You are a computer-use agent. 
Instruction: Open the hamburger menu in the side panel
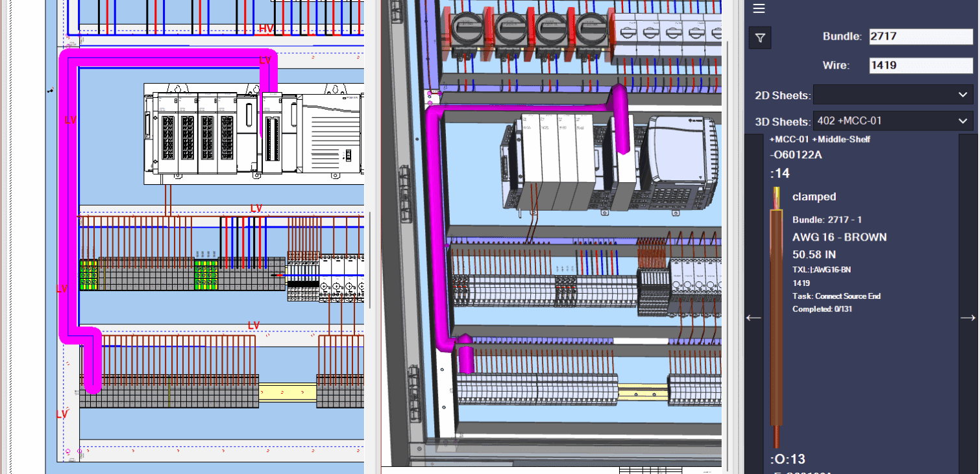(759, 8)
